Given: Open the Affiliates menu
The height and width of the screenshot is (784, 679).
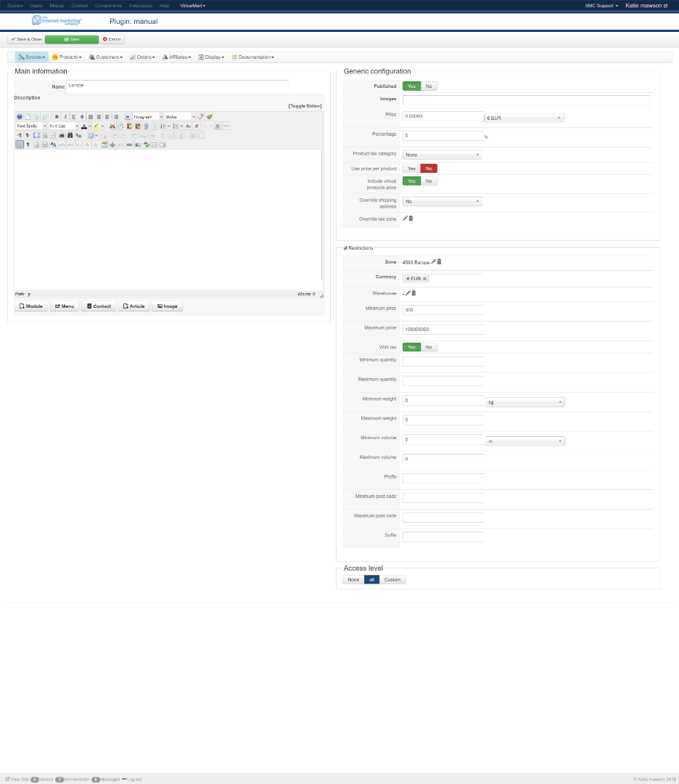Looking at the screenshot, I should coord(176,57).
